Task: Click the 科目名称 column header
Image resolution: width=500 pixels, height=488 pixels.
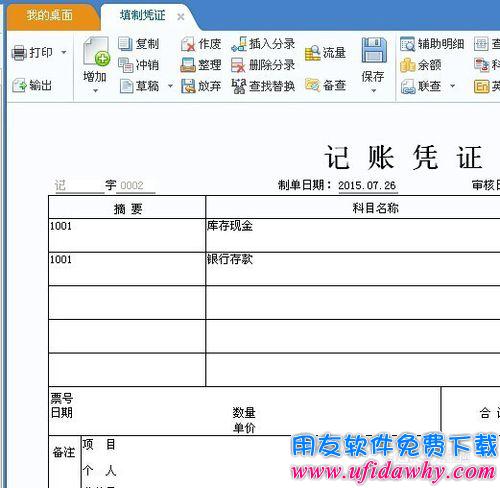Action: coord(376,208)
